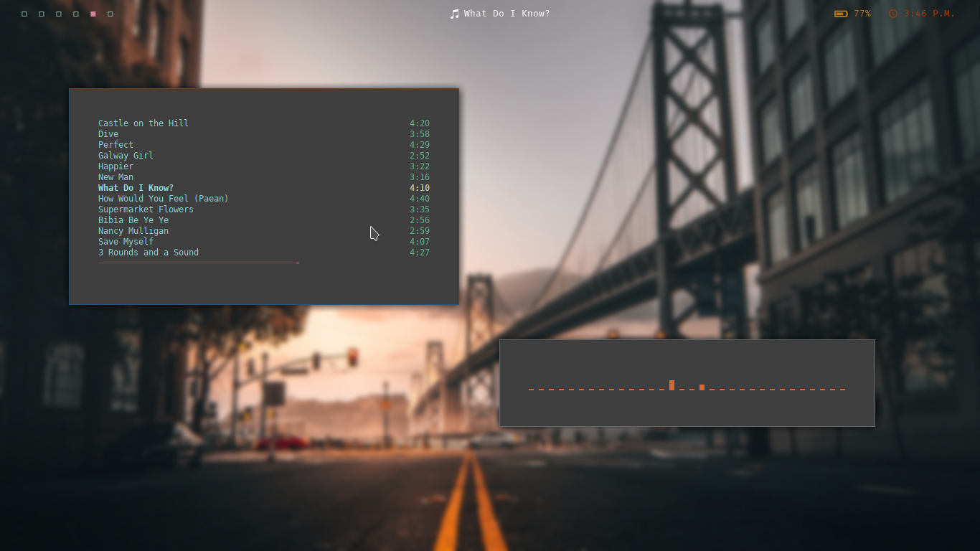The height and width of the screenshot is (551, 980).
Task: Select the third workspace square indicator
Action: 58,13
